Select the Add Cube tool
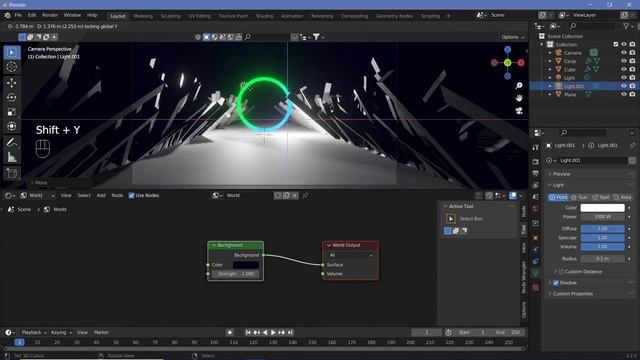This screenshot has width=640, height=360. tap(12, 173)
